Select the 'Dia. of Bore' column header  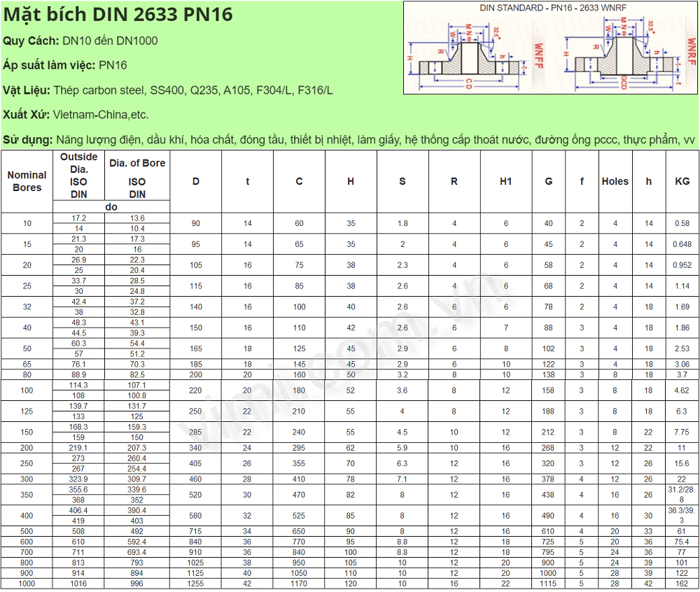click(137, 163)
